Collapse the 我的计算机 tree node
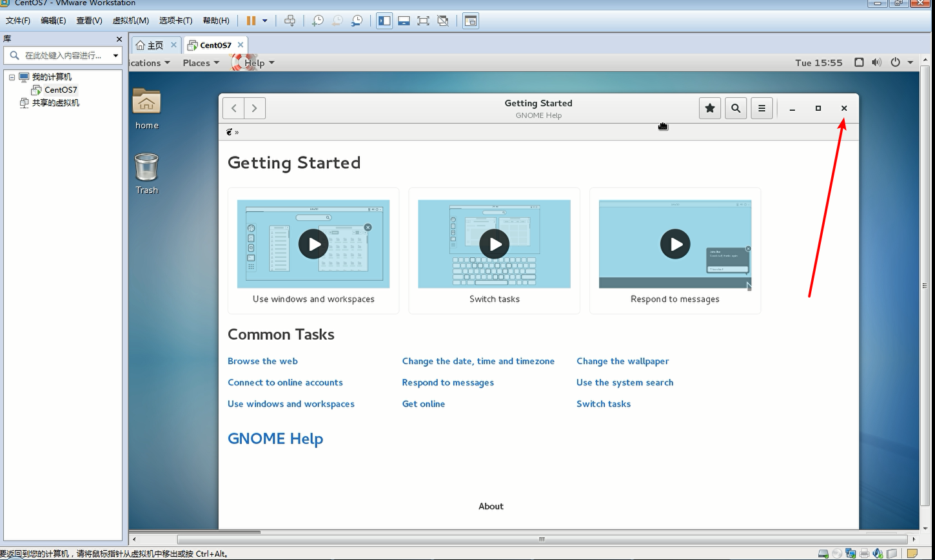Image resolution: width=935 pixels, height=560 pixels. pyautogui.click(x=12, y=77)
